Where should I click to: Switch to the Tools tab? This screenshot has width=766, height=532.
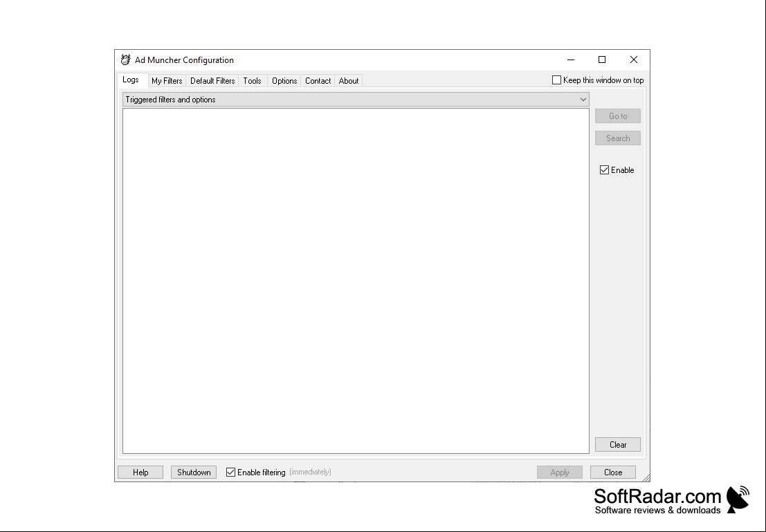click(x=252, y=81)
